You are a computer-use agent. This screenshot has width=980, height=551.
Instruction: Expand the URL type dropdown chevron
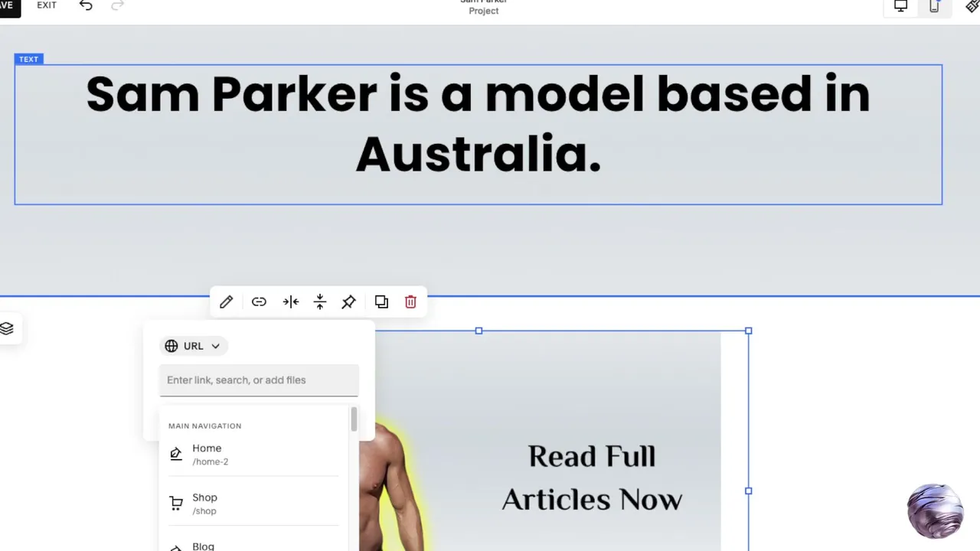coord(216,346)
